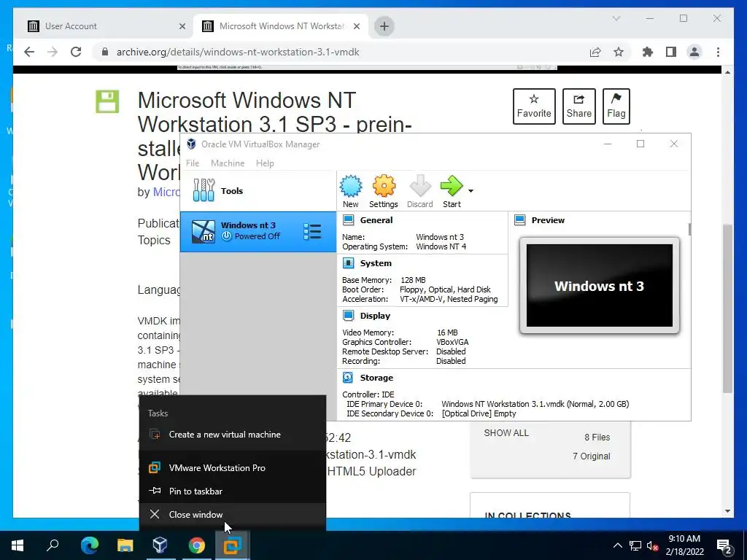Open the notification center icon
Image resolution: width=747 pixels, height=560 pixels.
tap(724, 546)
